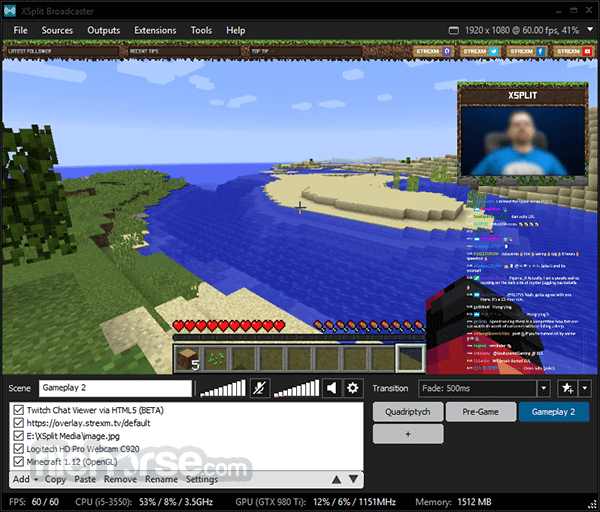Click the CPU usage status text
This screenshot has height=512, width=600.
click(144, 502)
